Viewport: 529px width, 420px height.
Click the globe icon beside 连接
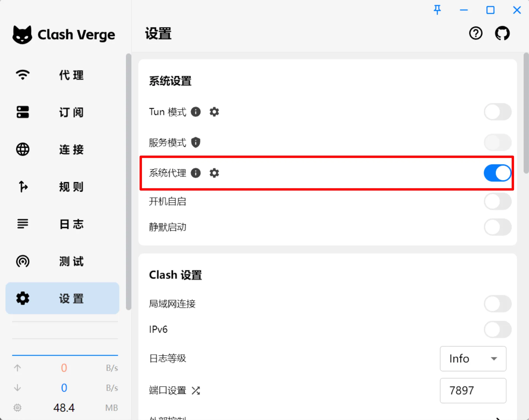click(23, 149)
